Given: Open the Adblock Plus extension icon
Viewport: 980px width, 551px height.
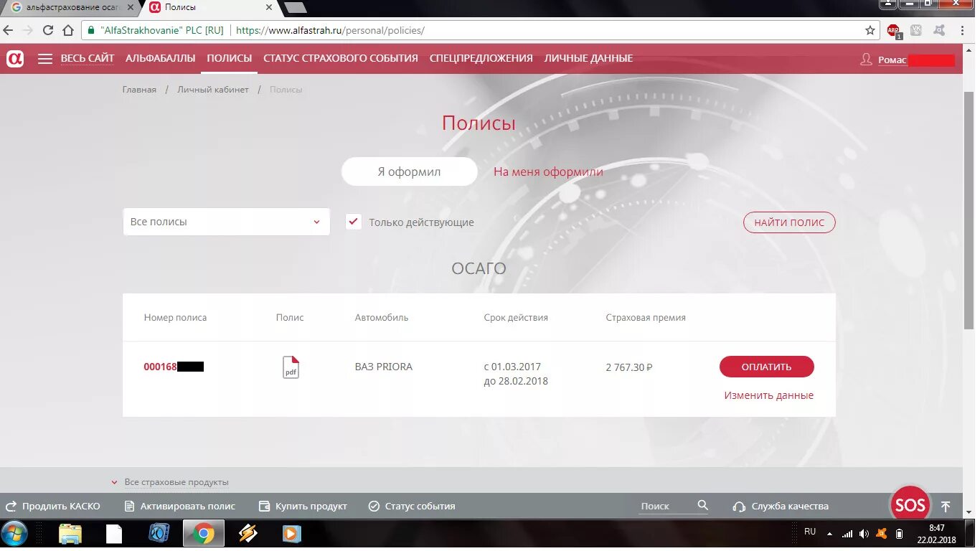Looking at the screenshot, I should [893, 31].
